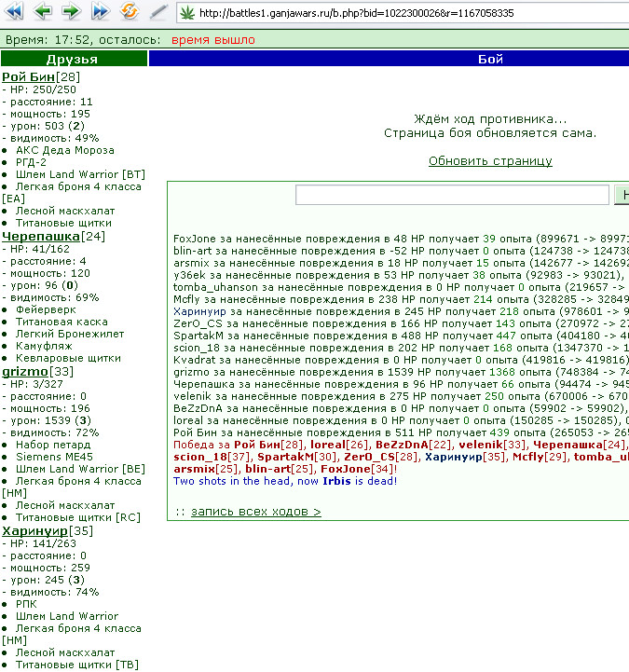This screenshot has height=672, width=629.
Task: Click item 'Титановые щитки [TB]'
Action: [77, 665]
